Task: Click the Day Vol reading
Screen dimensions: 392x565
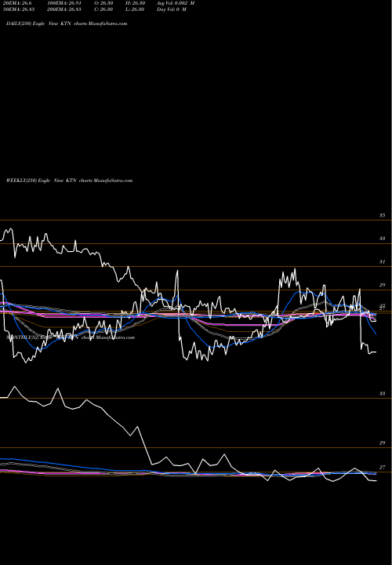Action: click(172, 9)
